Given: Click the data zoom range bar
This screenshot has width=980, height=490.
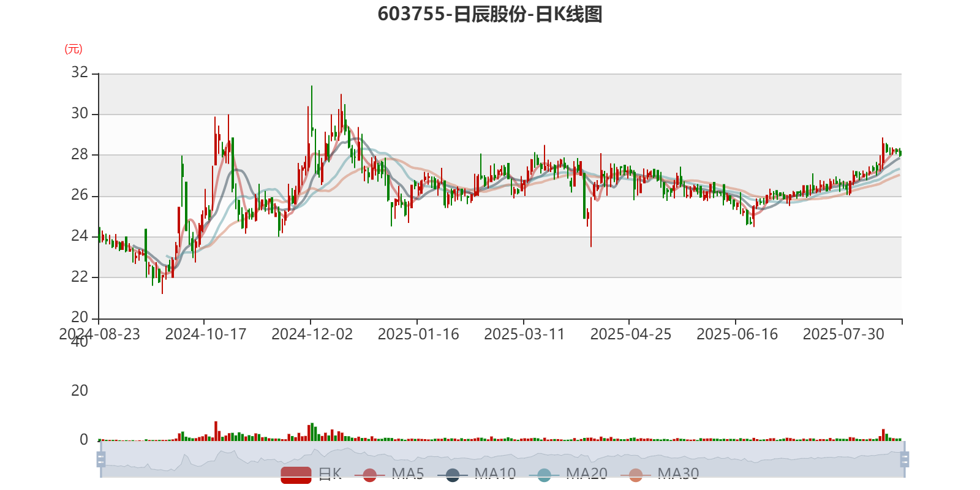Looking at the screenshot, I should click(x=502, y=459).
